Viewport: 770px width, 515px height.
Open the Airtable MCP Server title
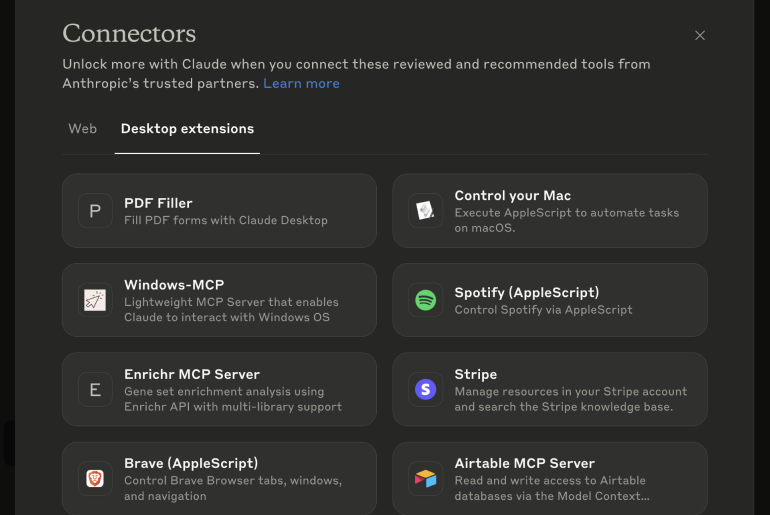(x=524, y=463)
